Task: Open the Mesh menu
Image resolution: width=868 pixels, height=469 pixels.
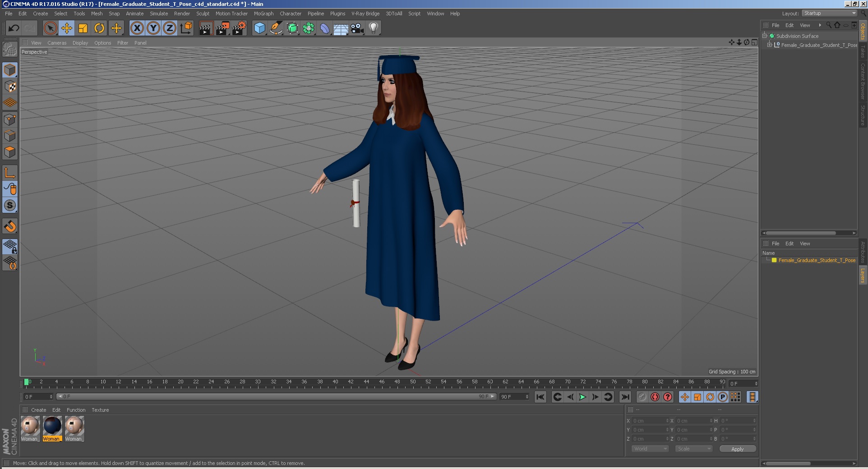Action: point(97,14)
